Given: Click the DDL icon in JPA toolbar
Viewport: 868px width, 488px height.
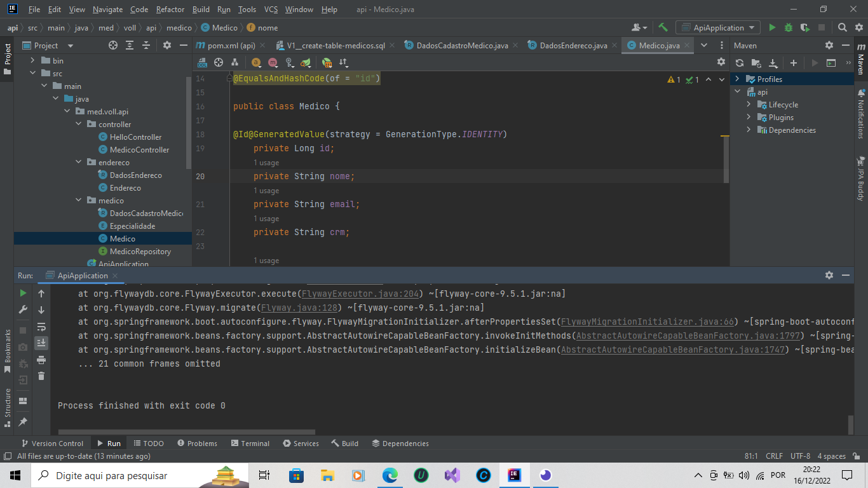Looking at the screenshot, I should (x=202, y=62).
